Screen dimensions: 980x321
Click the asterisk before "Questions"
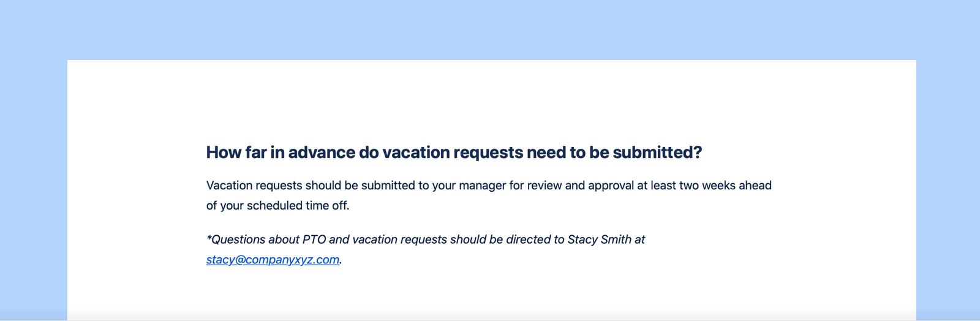209,238
